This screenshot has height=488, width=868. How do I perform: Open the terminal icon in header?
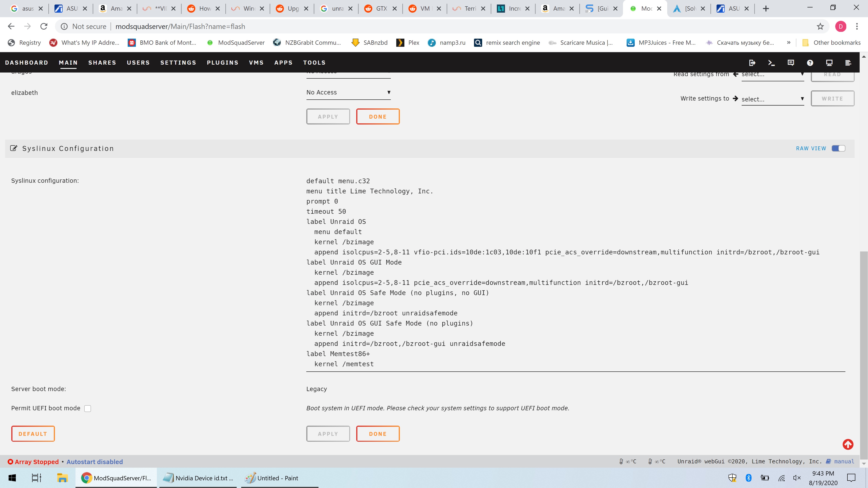(x=771, y=63)
